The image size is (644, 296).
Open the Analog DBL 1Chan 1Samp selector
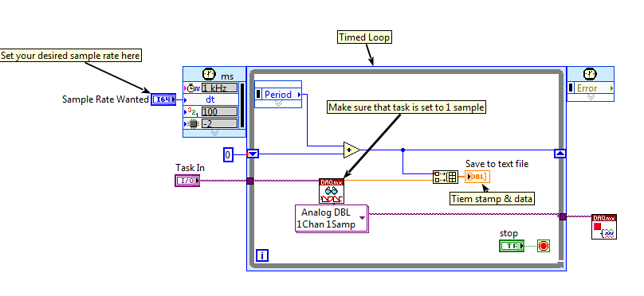point(332,219)
